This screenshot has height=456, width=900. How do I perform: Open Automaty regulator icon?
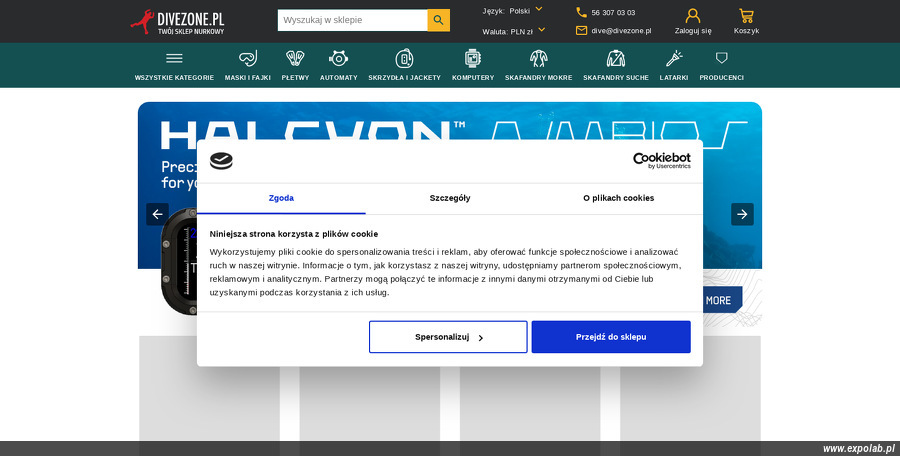(x=338, y=58)
